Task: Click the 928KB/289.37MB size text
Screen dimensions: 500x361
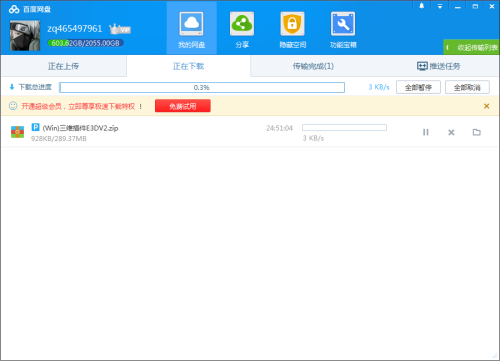Action: click(59, 138)
